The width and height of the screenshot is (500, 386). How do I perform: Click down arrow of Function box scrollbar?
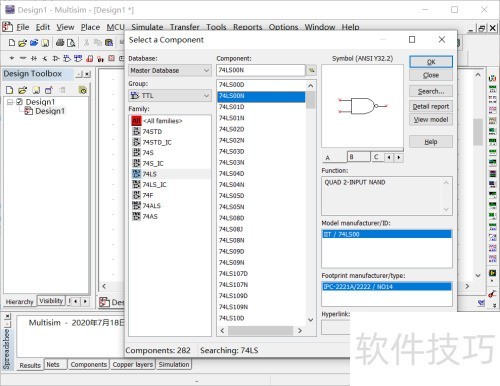tap(446, 209)
